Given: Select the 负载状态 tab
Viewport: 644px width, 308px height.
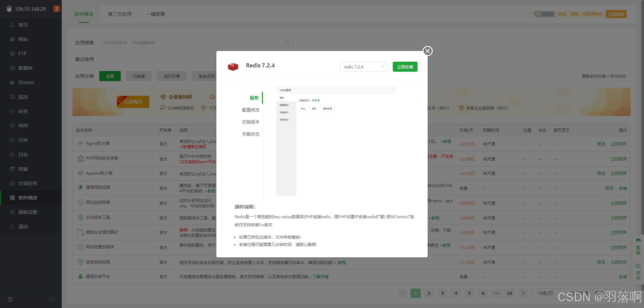Looking at the screenshot, I should pyautogui.click(x=251, y=134).
